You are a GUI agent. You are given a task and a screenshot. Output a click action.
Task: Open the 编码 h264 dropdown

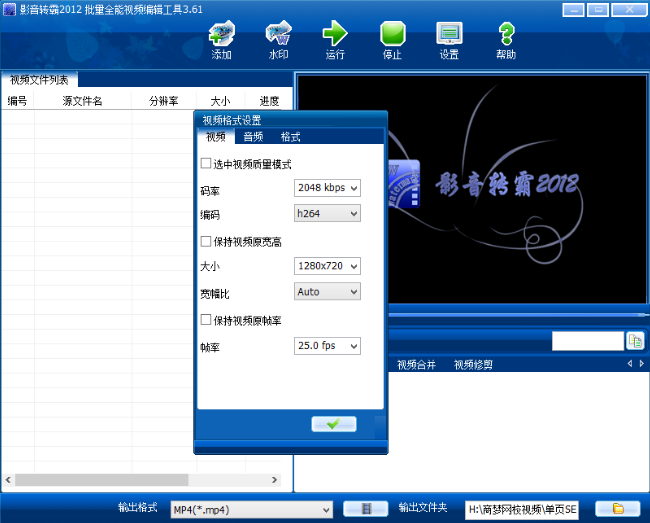[327, 213]
